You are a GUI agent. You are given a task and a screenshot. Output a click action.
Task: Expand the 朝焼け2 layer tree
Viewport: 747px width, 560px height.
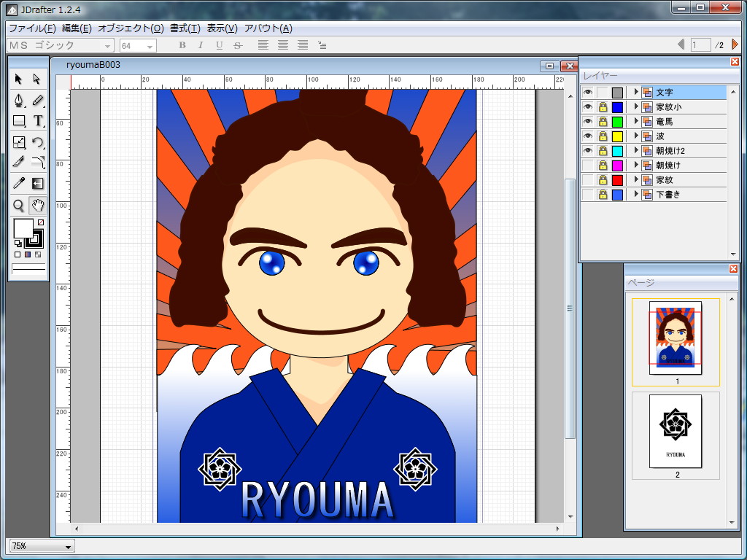[x=635, y=150]
